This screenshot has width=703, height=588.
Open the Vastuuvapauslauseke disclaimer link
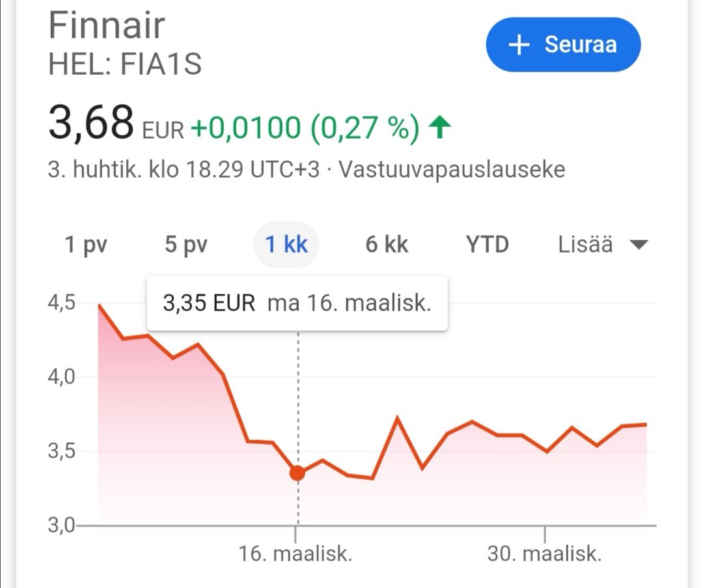(x=452, y=170)
